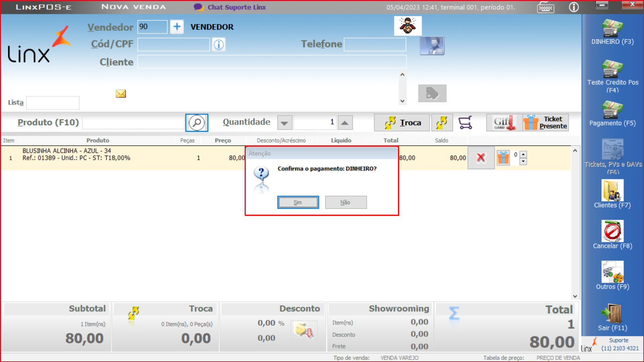Image resolution: width=644 pixels, height=362 pixels.
Task: Click Cancelar (F8) sale icon
Action: click(x=612, y=231)
